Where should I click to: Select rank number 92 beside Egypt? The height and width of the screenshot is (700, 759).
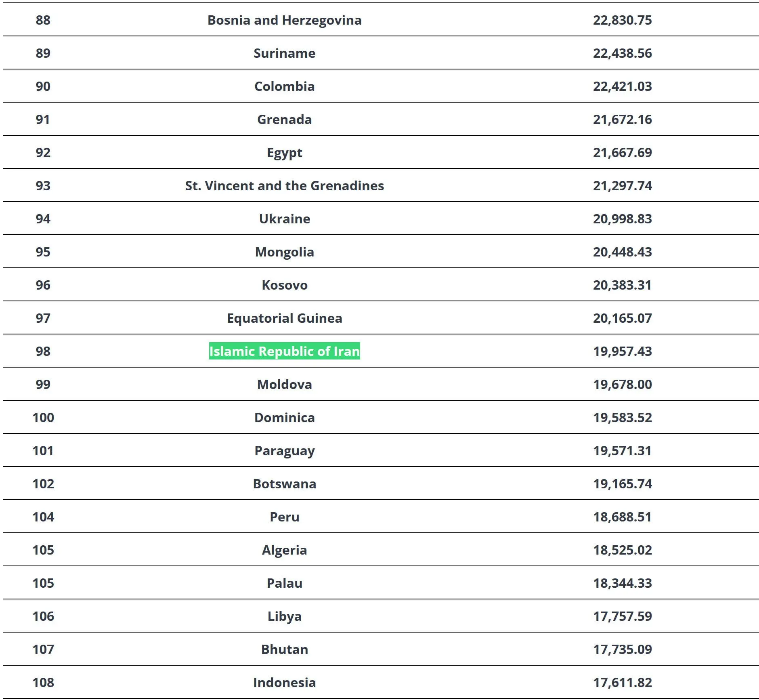click(43, 153)
